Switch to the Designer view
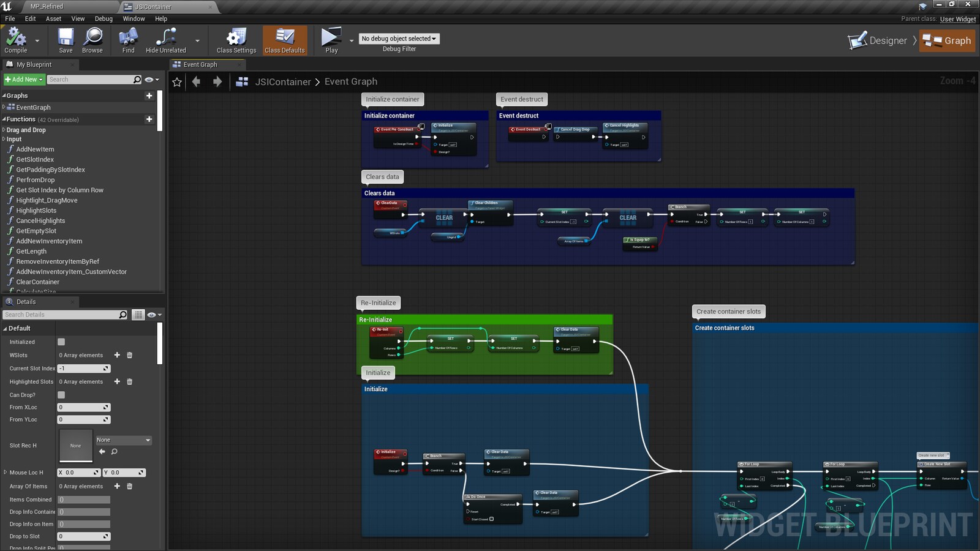The image size is (980, 551). [x=880, y=40]
